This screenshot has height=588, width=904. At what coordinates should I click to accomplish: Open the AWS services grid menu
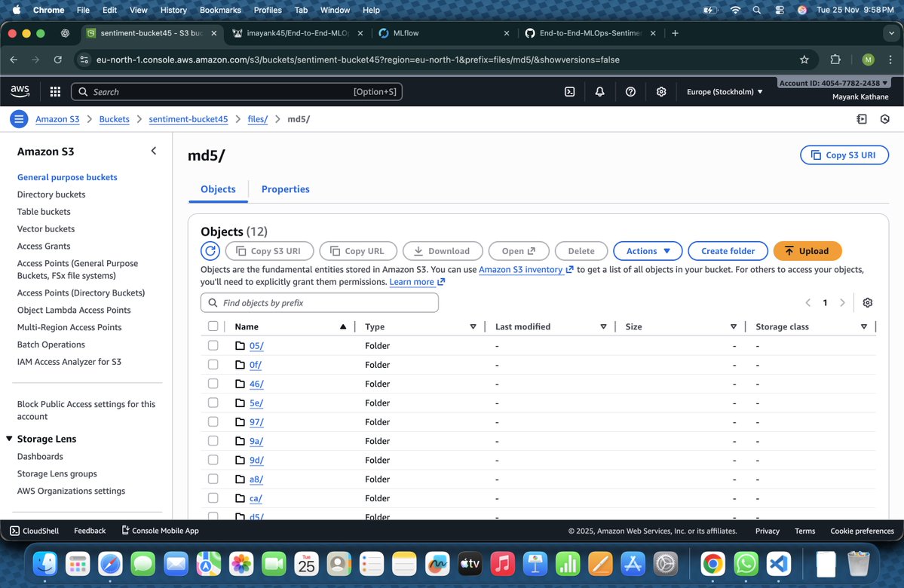[54, 91]
